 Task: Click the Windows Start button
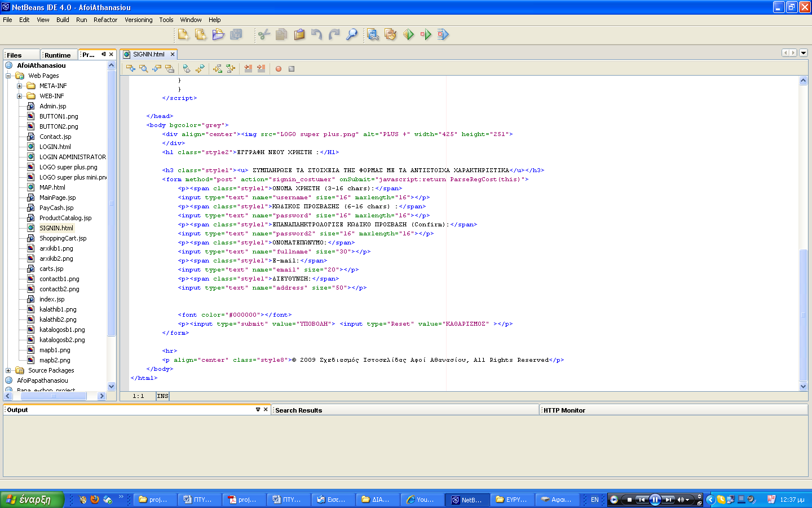(32, 500)
